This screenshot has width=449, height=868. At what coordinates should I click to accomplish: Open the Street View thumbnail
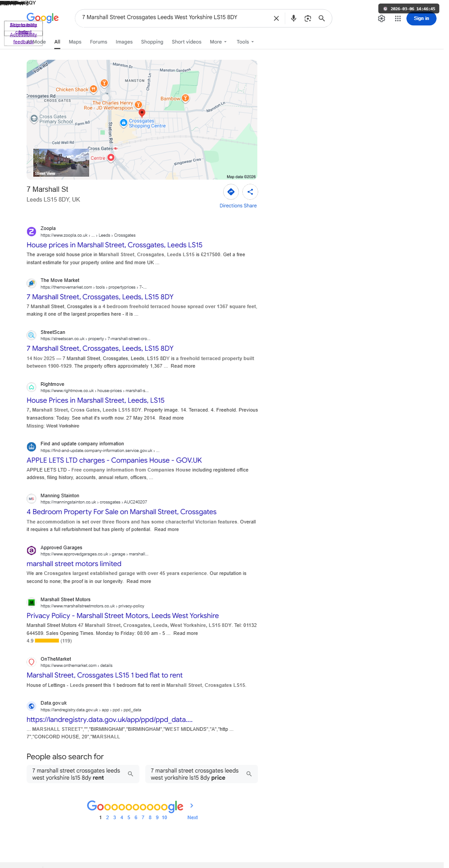(61, 163)
